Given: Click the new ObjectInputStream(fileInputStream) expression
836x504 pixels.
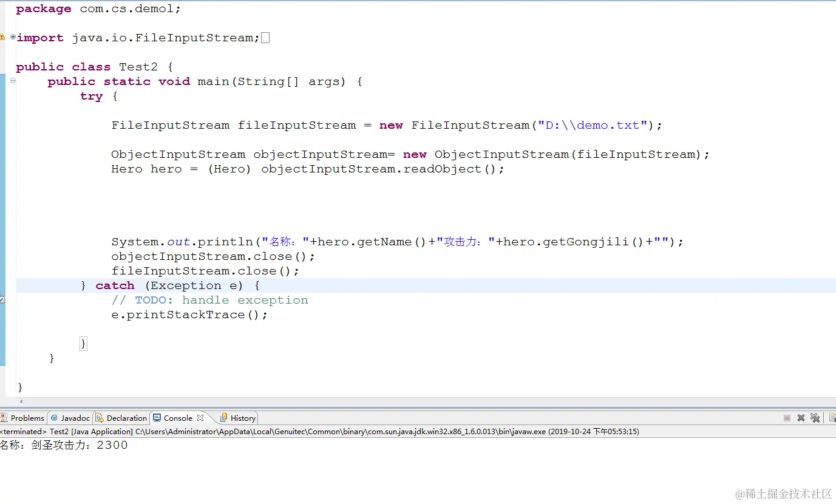Looking at the screenshot, I should point(552,154).
